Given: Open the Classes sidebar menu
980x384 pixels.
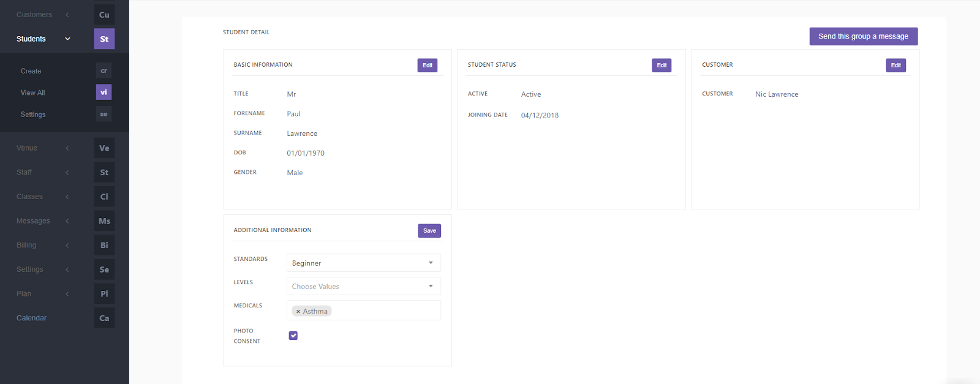Looking at the screenshot, I should [29, 197].
